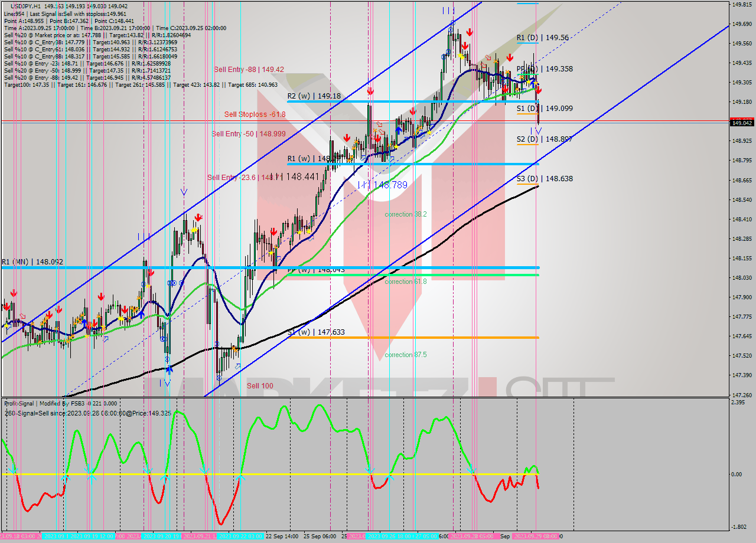
Task: Click indicator scale value 2.395
Action: coord(738,403)
